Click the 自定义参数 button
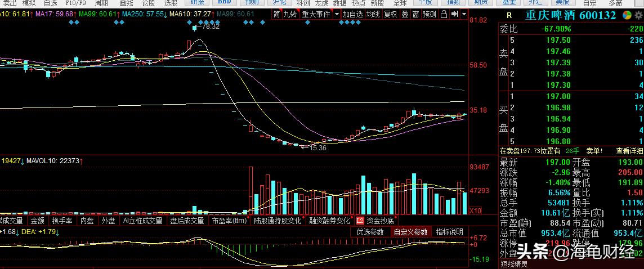 point(411,232)
